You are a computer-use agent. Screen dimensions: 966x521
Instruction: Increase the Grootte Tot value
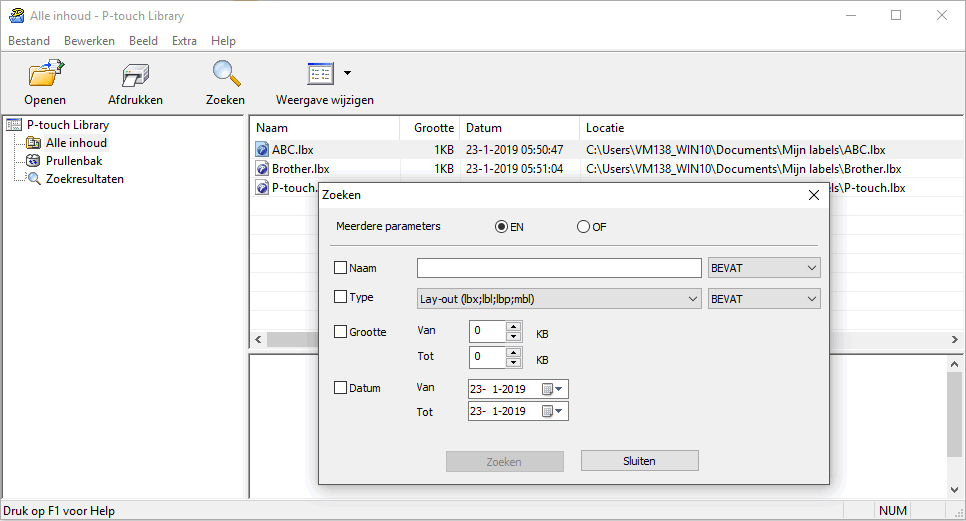(514, 352)
